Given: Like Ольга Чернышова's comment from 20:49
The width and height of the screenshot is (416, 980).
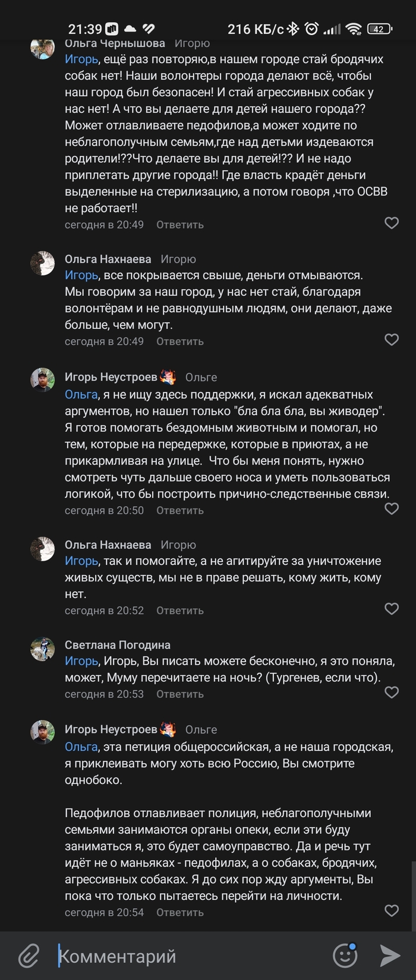Looking at the screenshot, I should tap(392, 223).
